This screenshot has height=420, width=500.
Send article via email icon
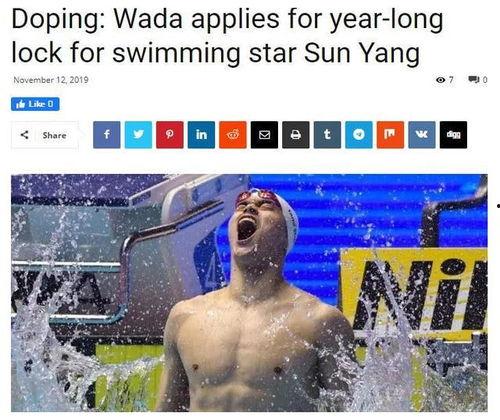264,135
